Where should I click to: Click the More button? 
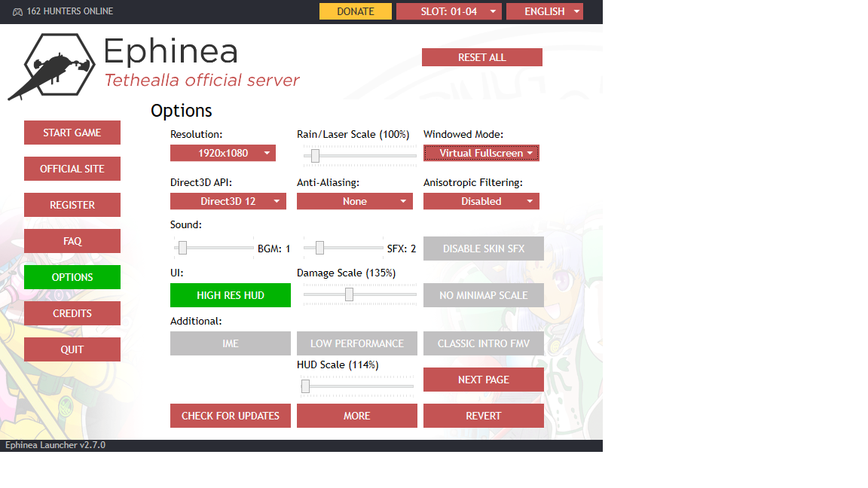click(x=357, y=416)
